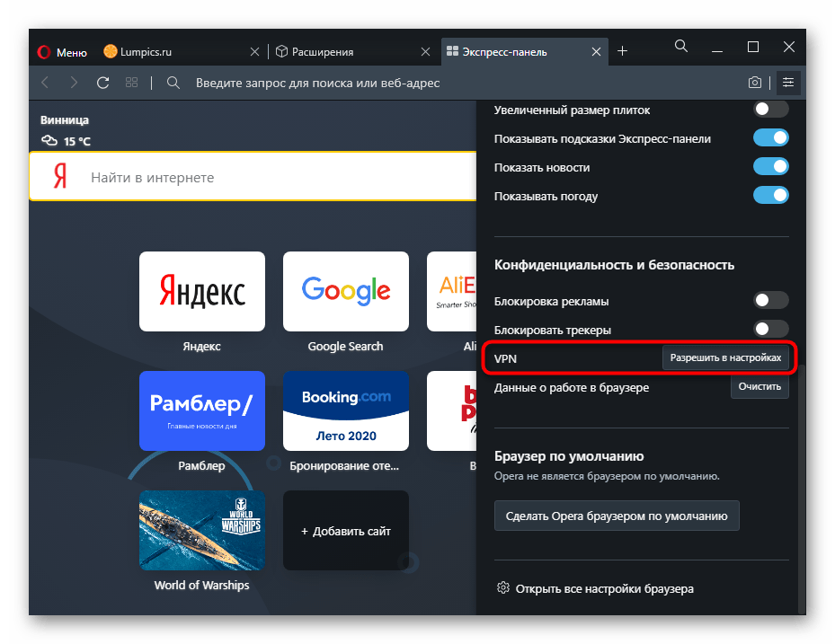Turn off Показывать погоду switch
835x644 pixels.
[x=770, y=195]
